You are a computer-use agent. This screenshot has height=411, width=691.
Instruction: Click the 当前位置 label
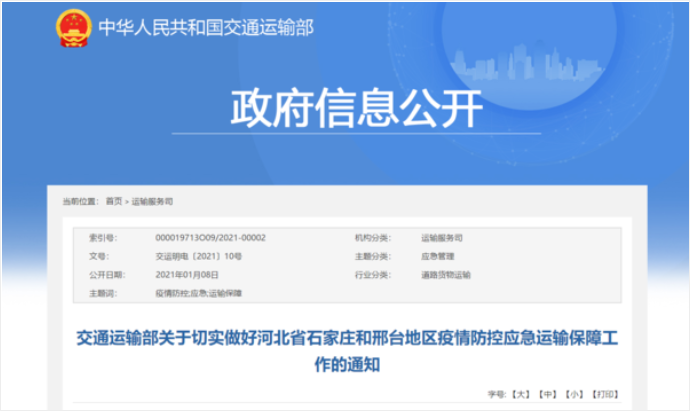(80, 201)
